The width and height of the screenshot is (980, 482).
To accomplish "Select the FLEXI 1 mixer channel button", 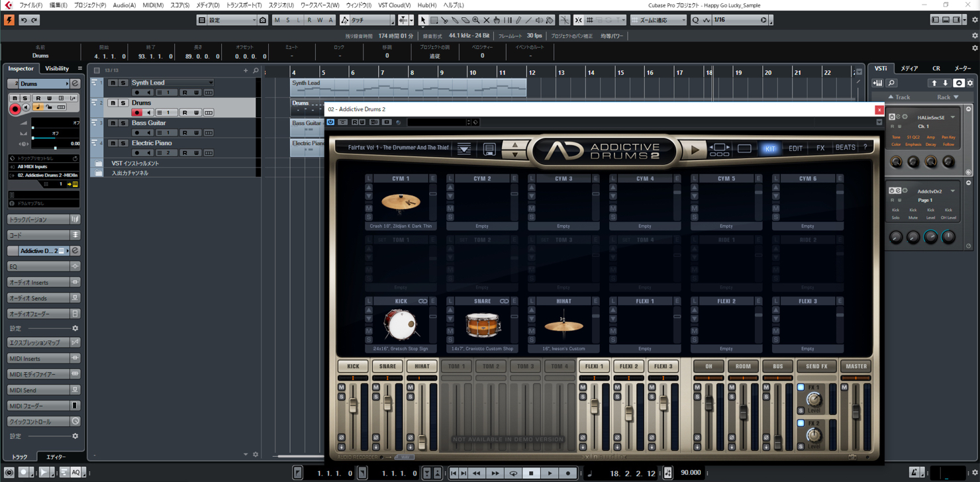I will coord(595,366).
